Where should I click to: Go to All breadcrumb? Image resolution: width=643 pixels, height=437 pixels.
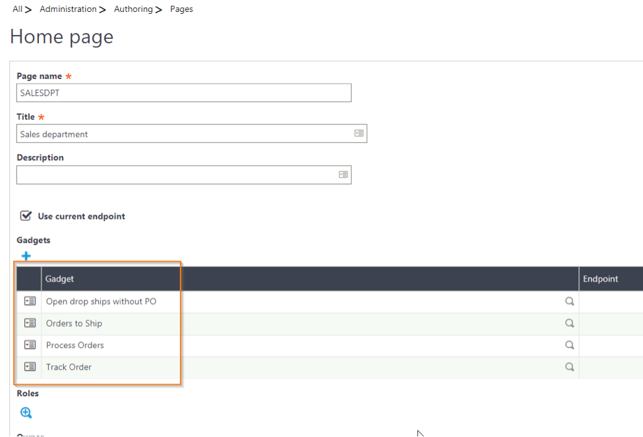[x=17, y=9]
